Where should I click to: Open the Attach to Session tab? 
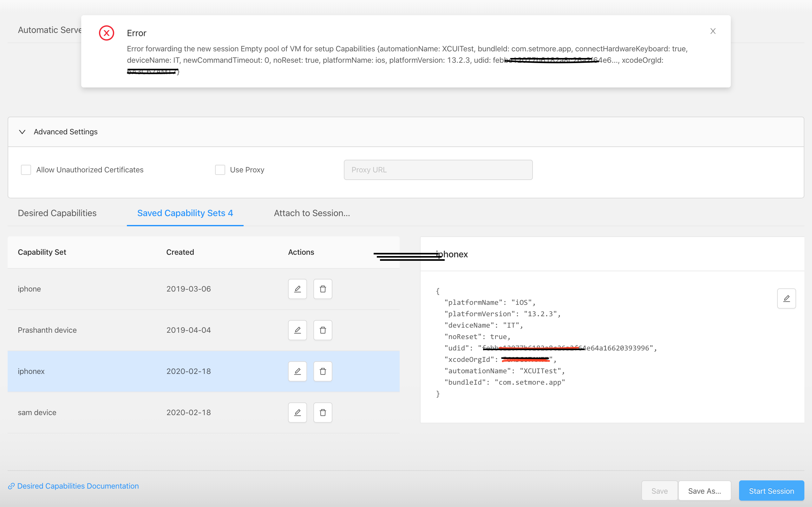(x=311, y=213)
